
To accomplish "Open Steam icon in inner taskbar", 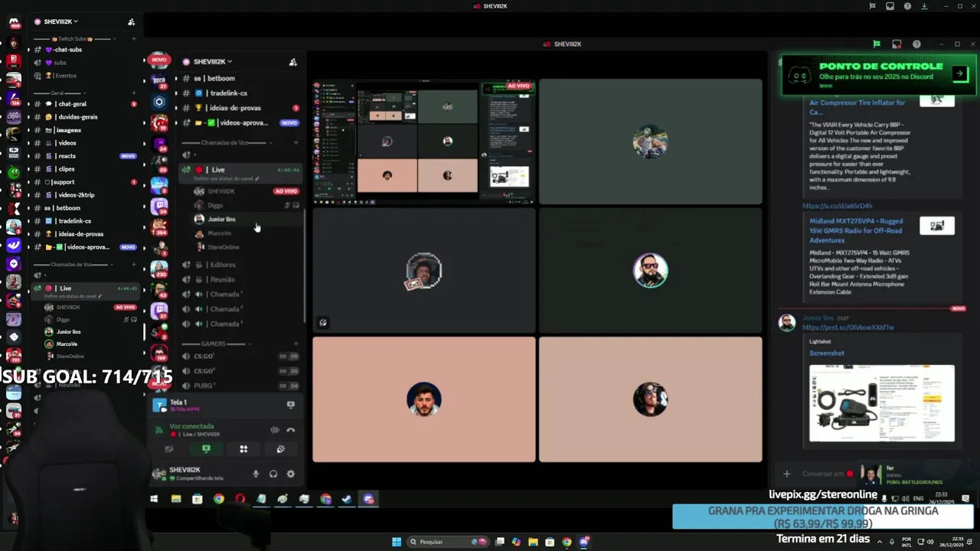I will (346, 499).
